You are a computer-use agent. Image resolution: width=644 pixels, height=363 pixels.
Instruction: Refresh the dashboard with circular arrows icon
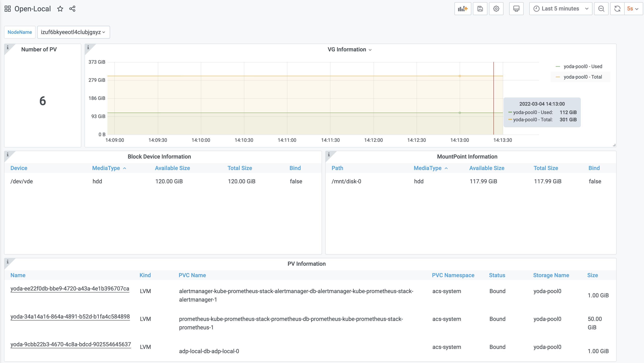click(617, 9)
